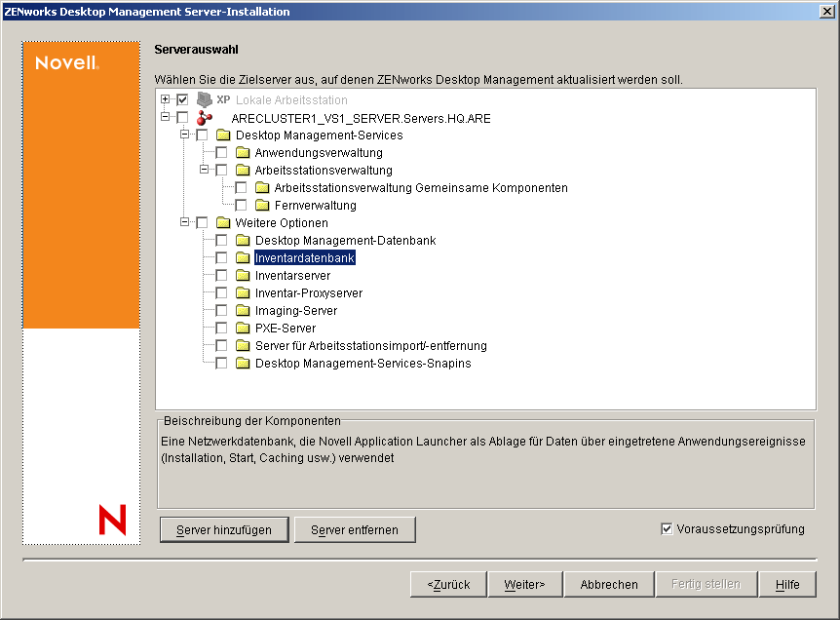Click the Arbeitsstationsimport server folder icon
This screenshot has height=620, width=840.
pos(243,346)
